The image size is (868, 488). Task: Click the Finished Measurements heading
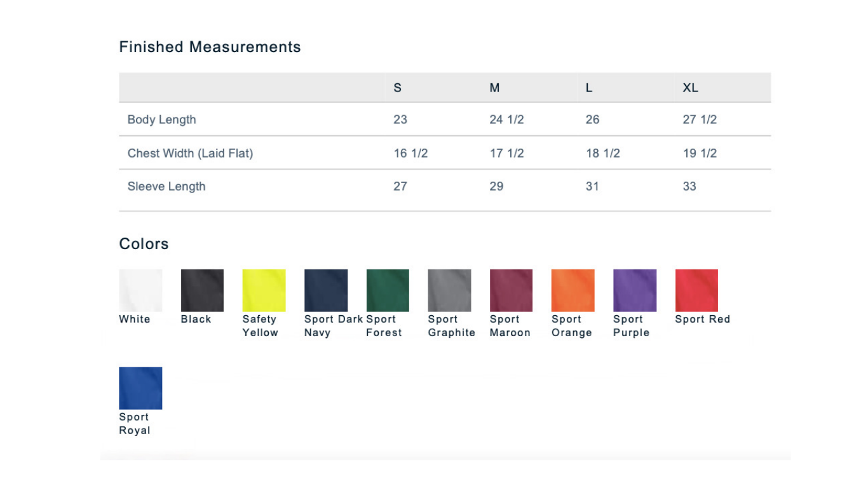[x=210, y=47]
